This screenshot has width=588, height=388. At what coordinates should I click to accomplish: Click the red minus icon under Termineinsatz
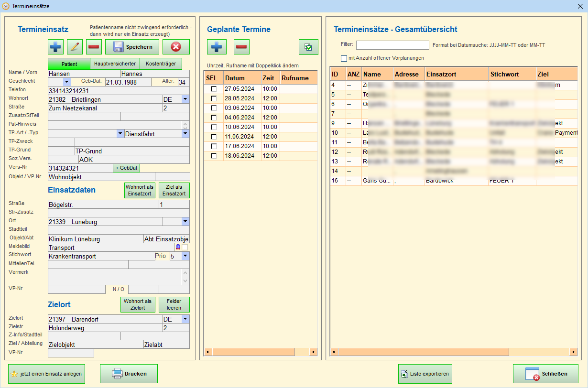coord(94,47)
